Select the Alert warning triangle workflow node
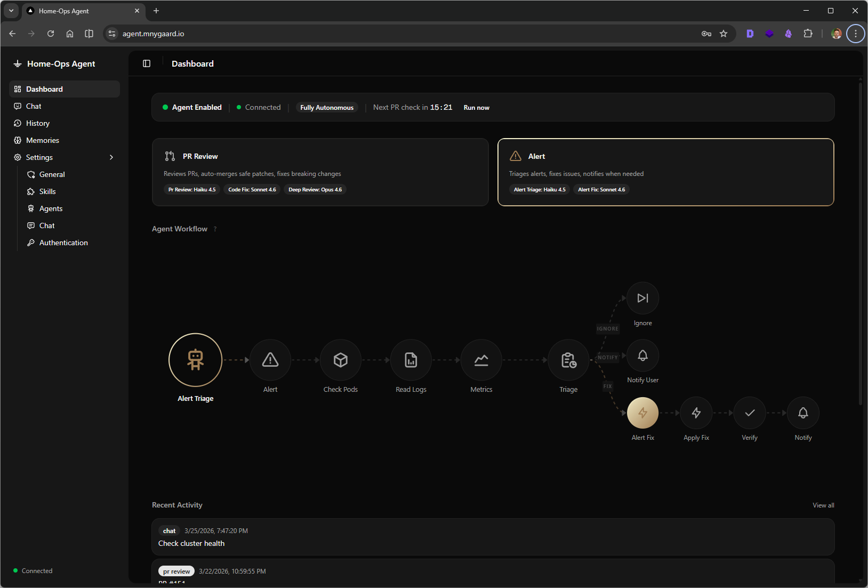 pyautogui.click(x=270, y=360)
